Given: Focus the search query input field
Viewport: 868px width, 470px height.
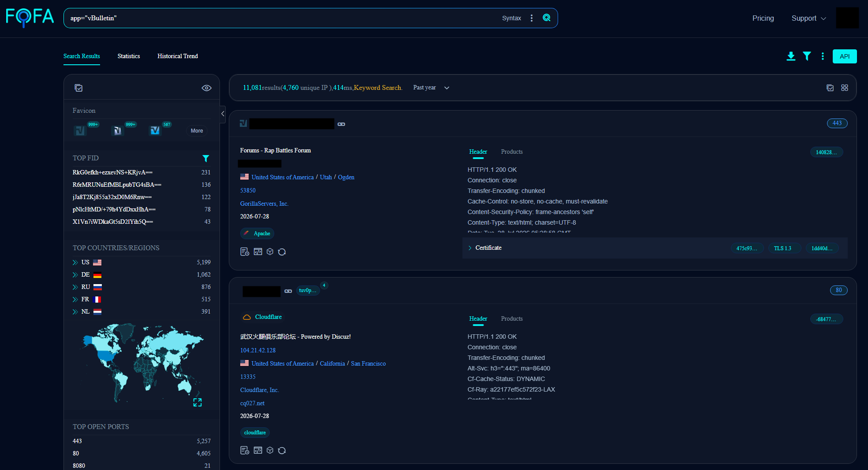Looking at the screenshot, I should pos(282,18).
